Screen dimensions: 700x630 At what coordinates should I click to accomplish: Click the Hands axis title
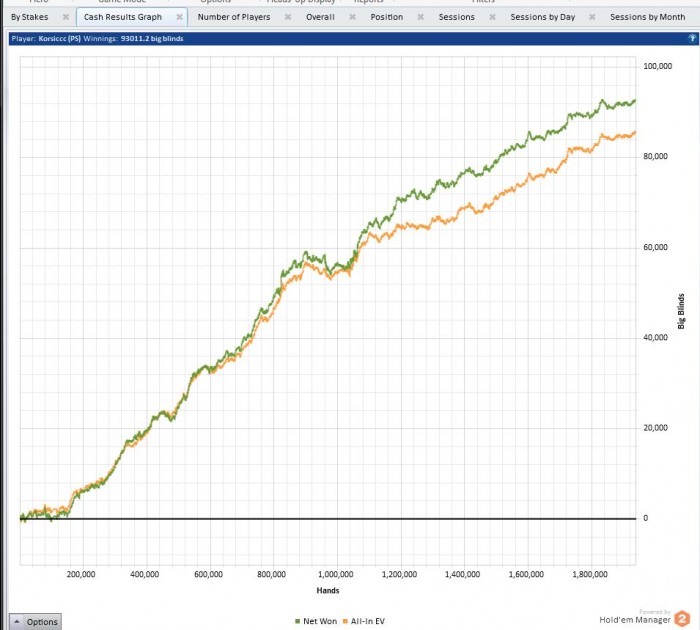point(328,590)
